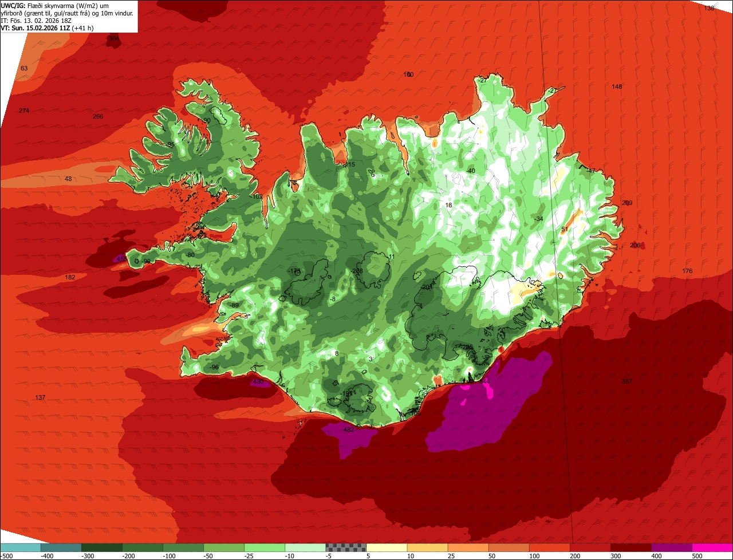Click the value 11 beside the glacier
The image size is (733, 560).
coord(392,257)
